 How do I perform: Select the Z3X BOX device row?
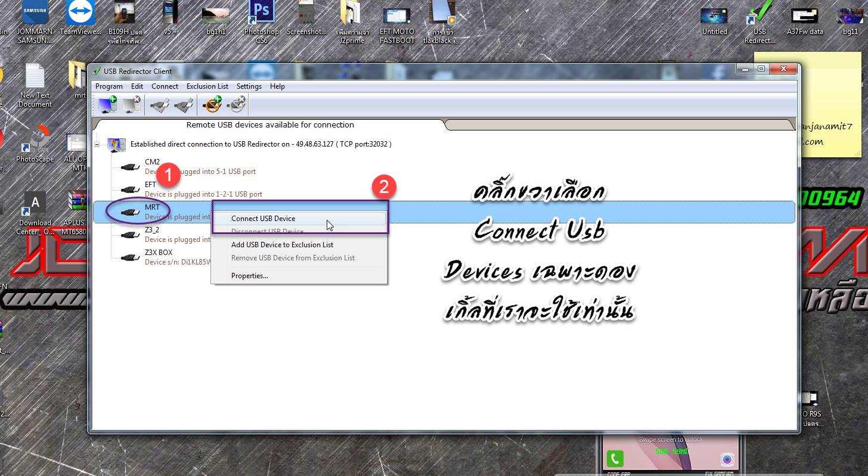(x=444, y=257)
